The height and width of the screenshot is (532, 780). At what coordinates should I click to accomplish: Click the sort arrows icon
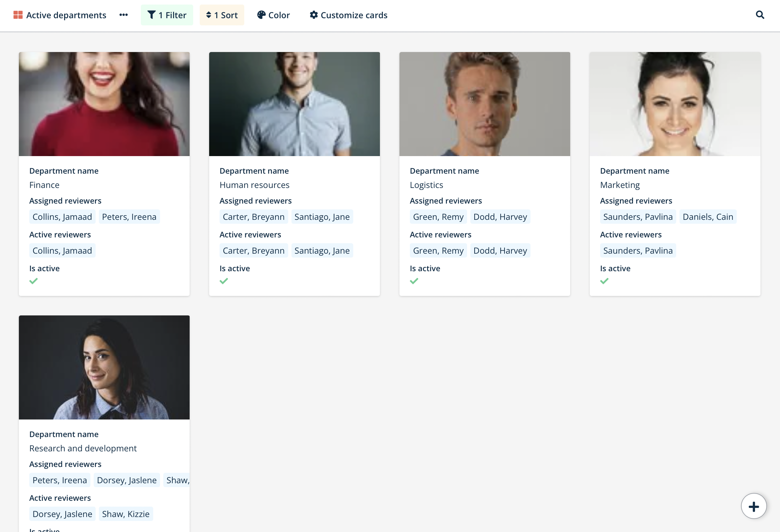click(x=209, y=15)
